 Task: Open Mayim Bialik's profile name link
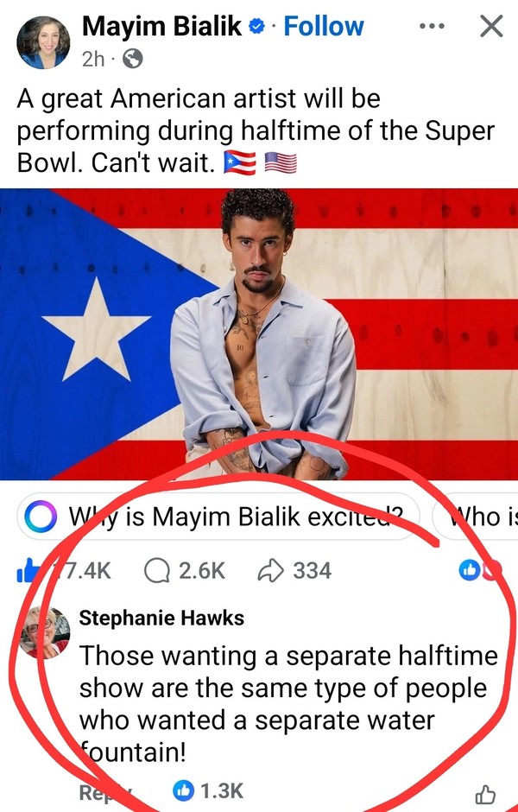point(161,27)
